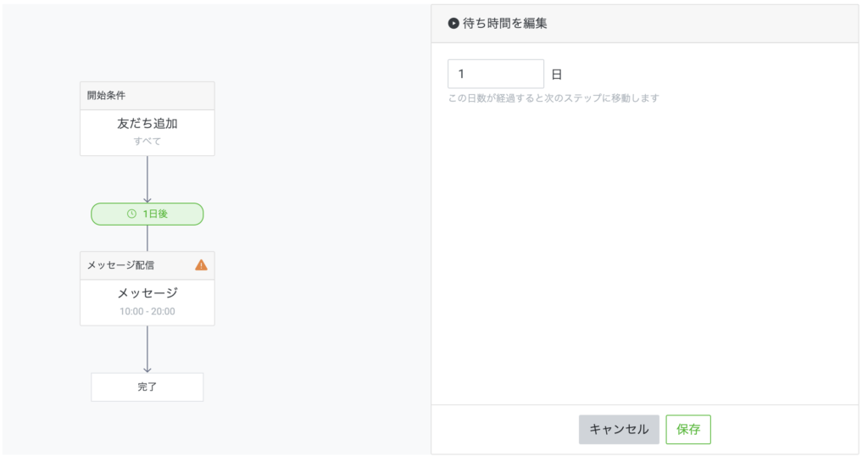Open the メッセージ step card

coord(147,294)
